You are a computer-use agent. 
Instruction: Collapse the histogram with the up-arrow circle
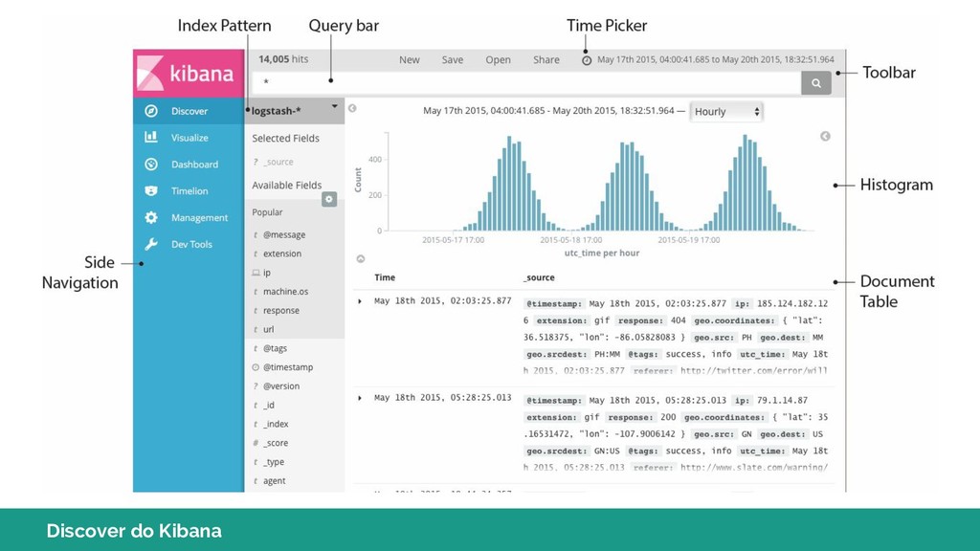(361, 258)
